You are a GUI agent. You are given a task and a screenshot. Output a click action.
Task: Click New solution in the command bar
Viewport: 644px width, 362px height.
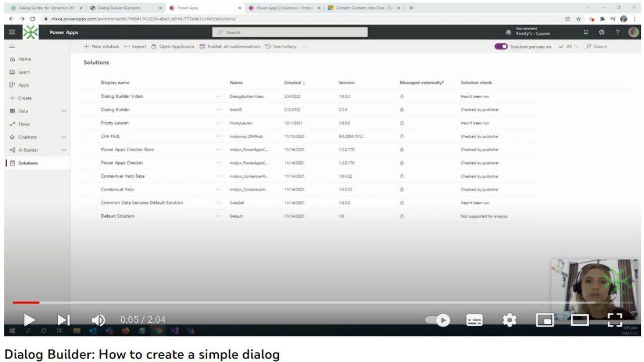[101, 46]
